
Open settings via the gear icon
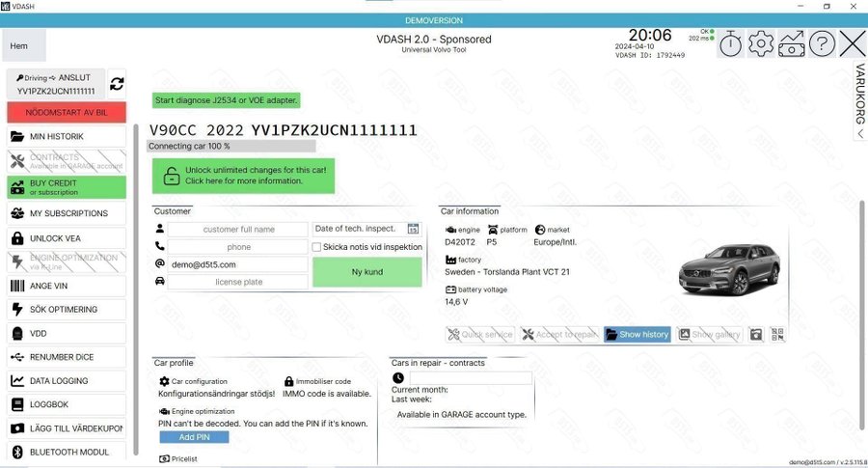click(761, 43)
